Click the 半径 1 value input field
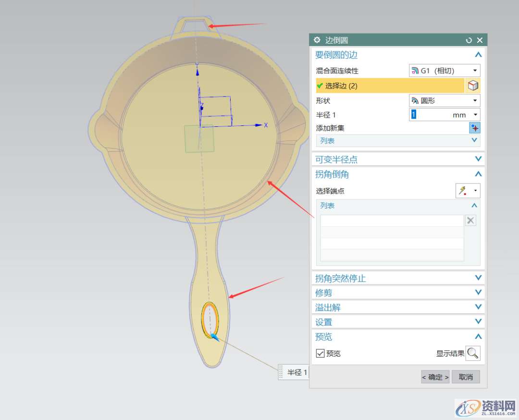This screenshot has width=519, height=420. pos(430,115)
